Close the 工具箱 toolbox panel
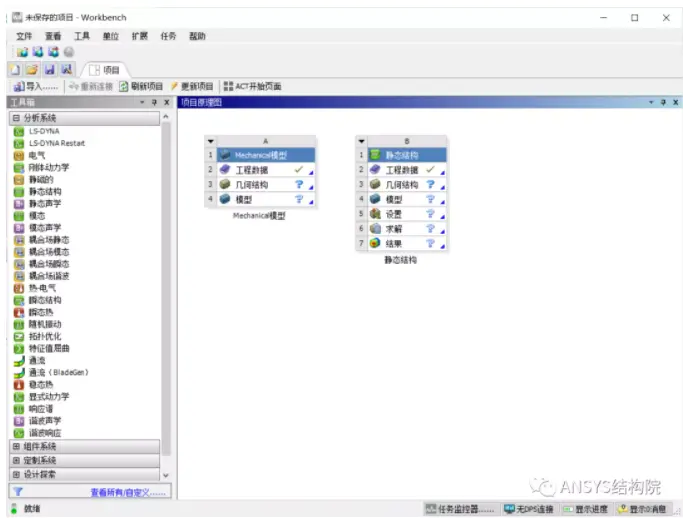Screen dimensions: 683x518 pyautogui.click(x=166, y=102)
